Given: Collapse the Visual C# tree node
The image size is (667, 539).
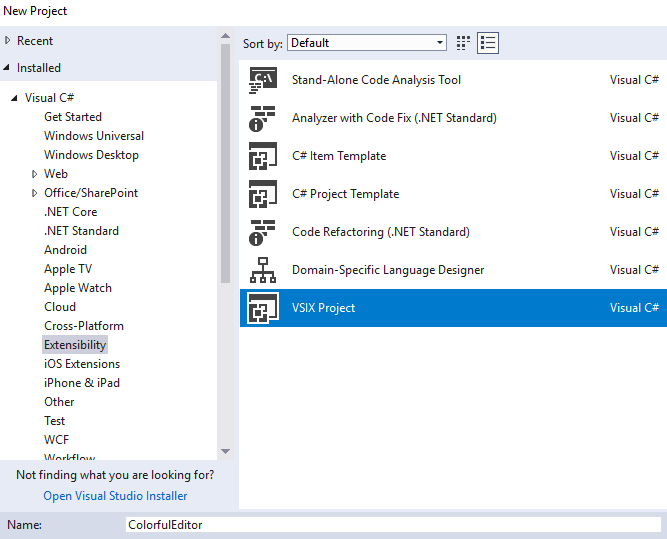Looking at the screenshot, I should tap(14, 98).
